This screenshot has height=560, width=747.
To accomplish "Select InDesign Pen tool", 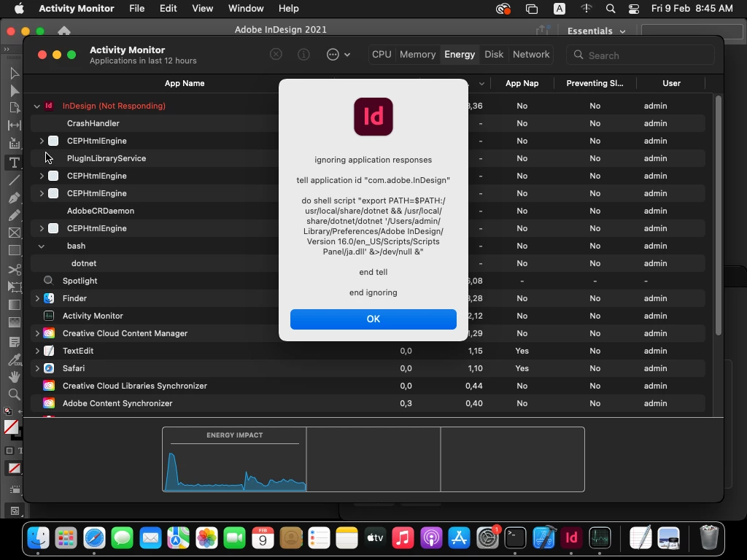I will (15, 198).
